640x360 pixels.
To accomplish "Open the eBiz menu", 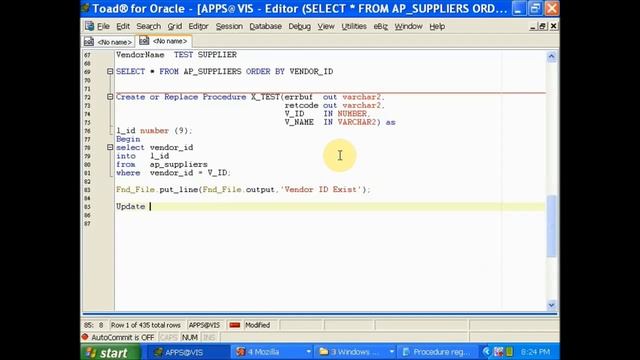I will pyautogui.click(x=380, y=26).
